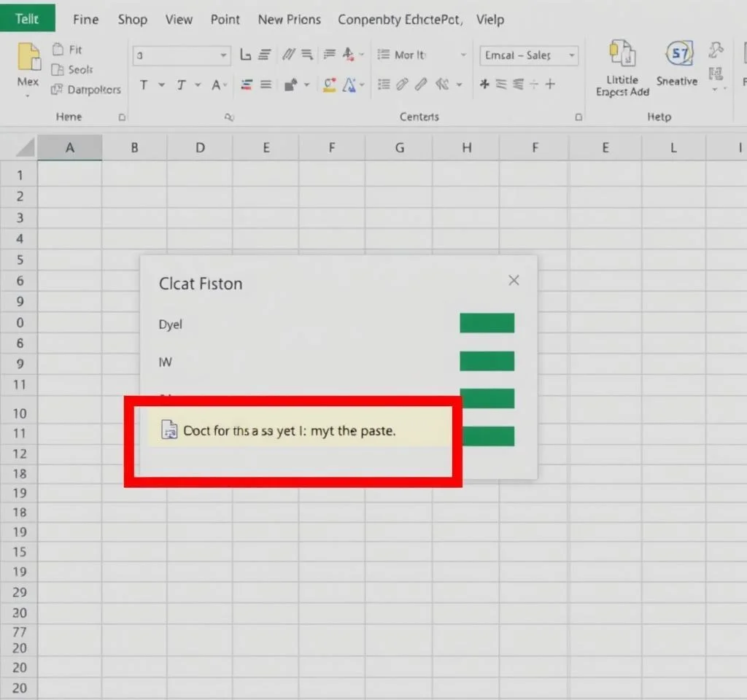Click the green button beside IW

click(487, 361)
